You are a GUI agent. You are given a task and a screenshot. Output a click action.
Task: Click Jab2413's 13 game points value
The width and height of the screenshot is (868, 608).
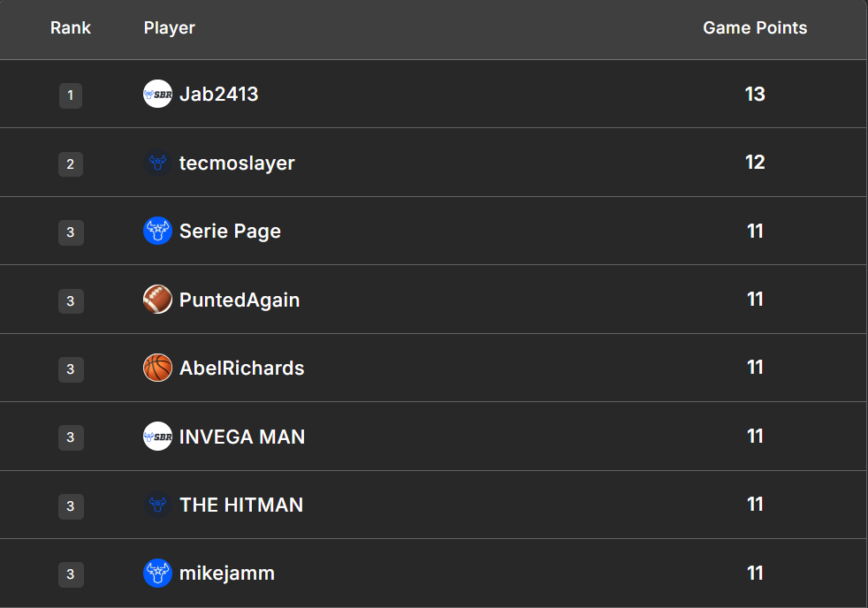click(755, 94)
